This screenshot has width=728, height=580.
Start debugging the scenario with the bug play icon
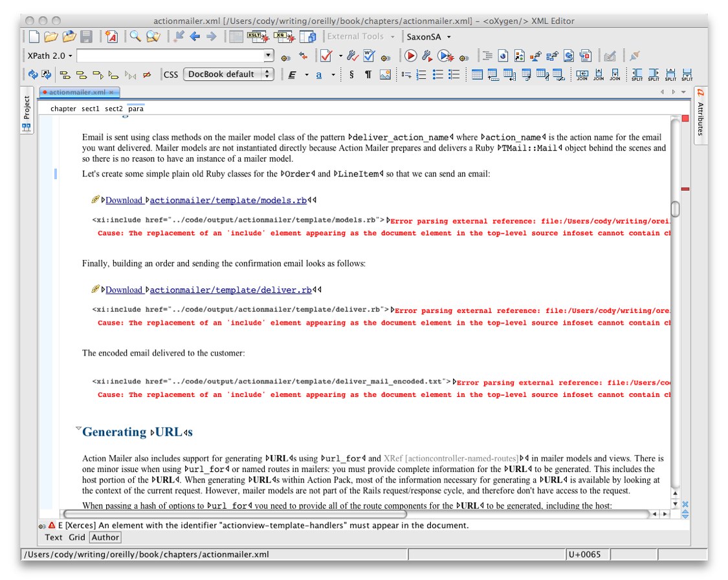[445, 56]
